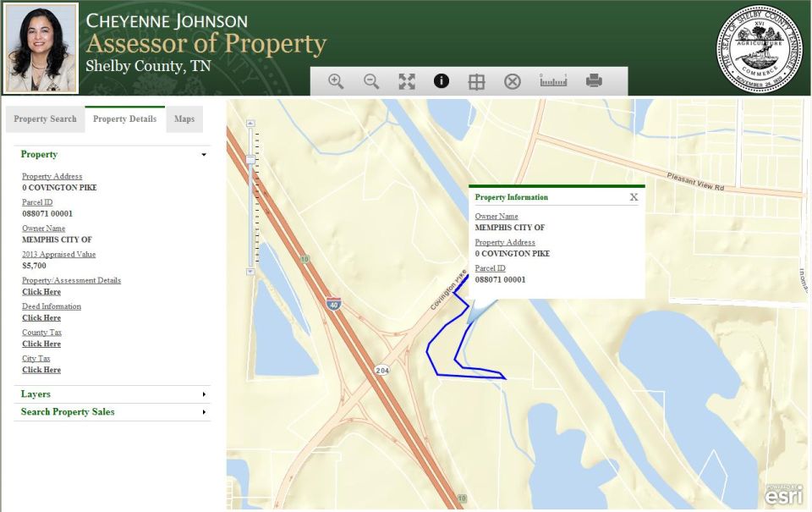Viewport: 812px width, 512px height.
Task: Open the Maps tab
Action: pyautogui.click(x=184, y=119)
